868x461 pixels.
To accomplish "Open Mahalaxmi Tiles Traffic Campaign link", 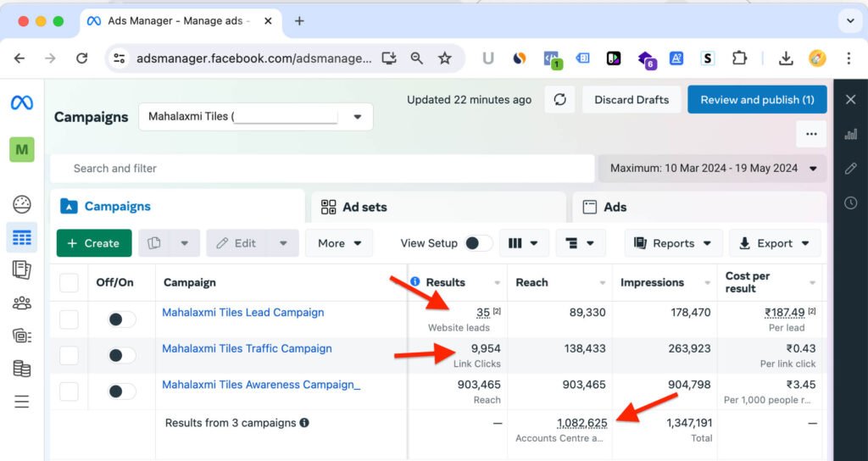I will [247, 348].
